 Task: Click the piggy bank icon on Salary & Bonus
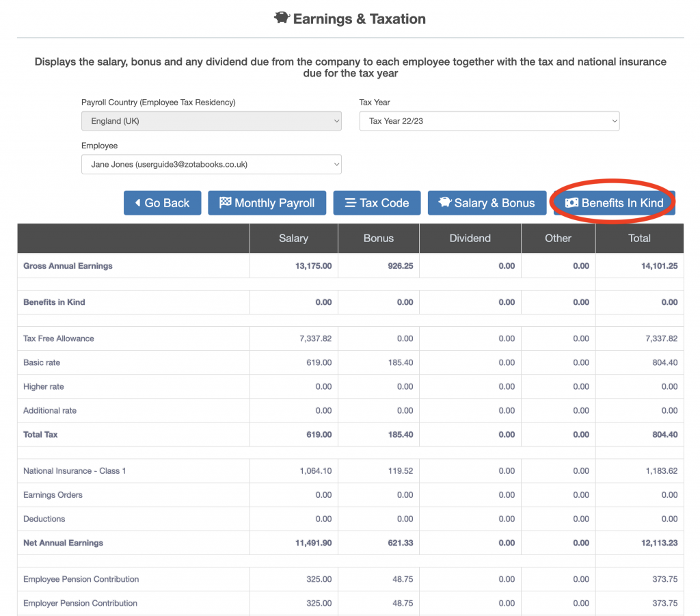pyautogui.click(x=445, y=203)
